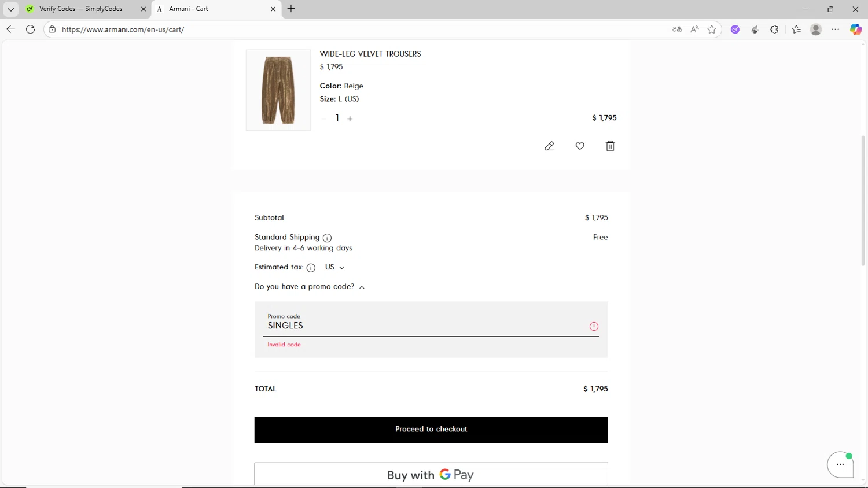Increase quantity with the plus button
868x488 pixels.
pos(350,119)
